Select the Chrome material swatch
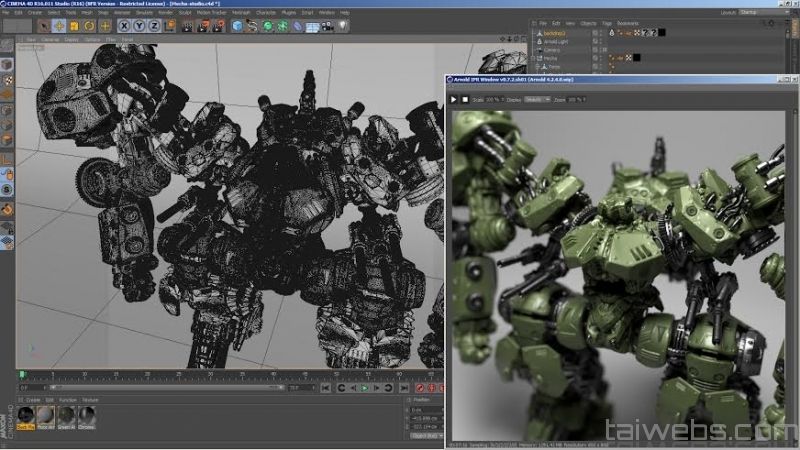Screen dimensions: 800x450 pyautogui.click(x=87, y=415)
